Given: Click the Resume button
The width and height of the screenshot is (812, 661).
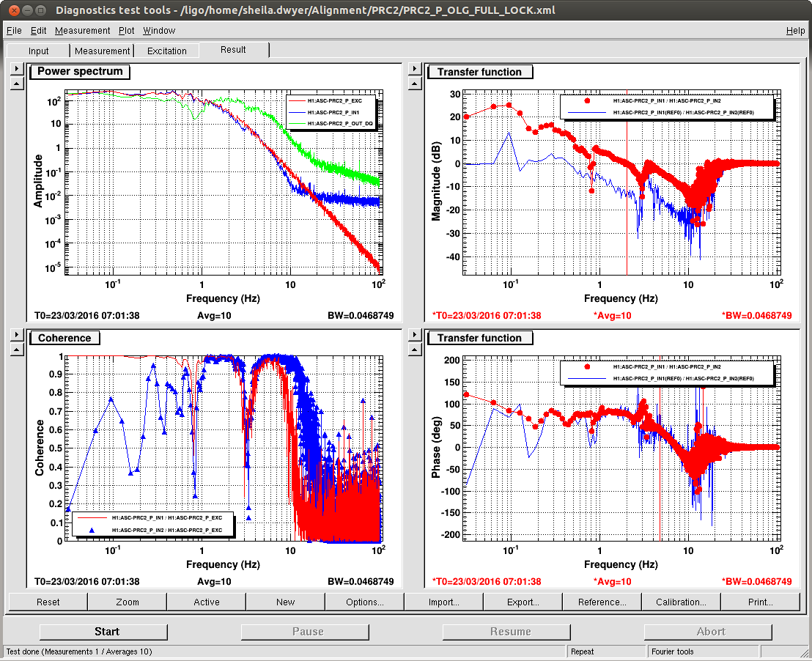Looking at the screenshot, I should click(x=506, y=632).
